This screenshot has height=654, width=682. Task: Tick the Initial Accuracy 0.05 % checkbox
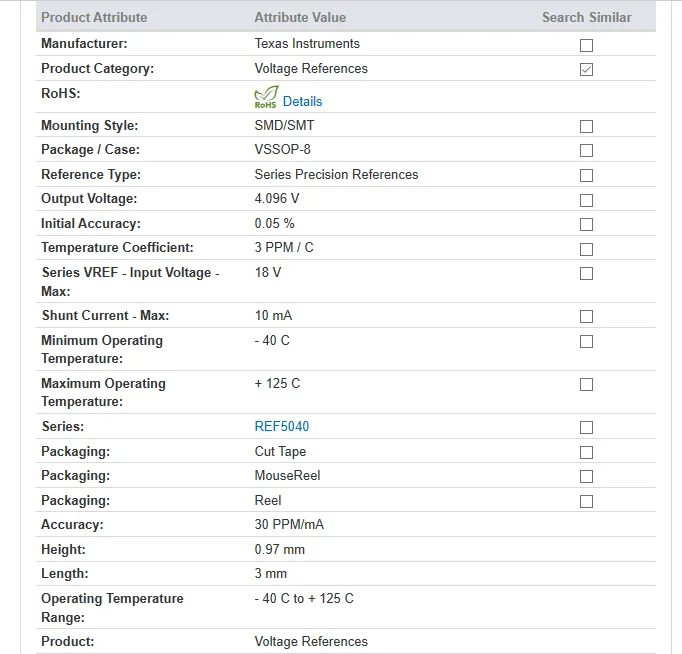coord(586,224)
